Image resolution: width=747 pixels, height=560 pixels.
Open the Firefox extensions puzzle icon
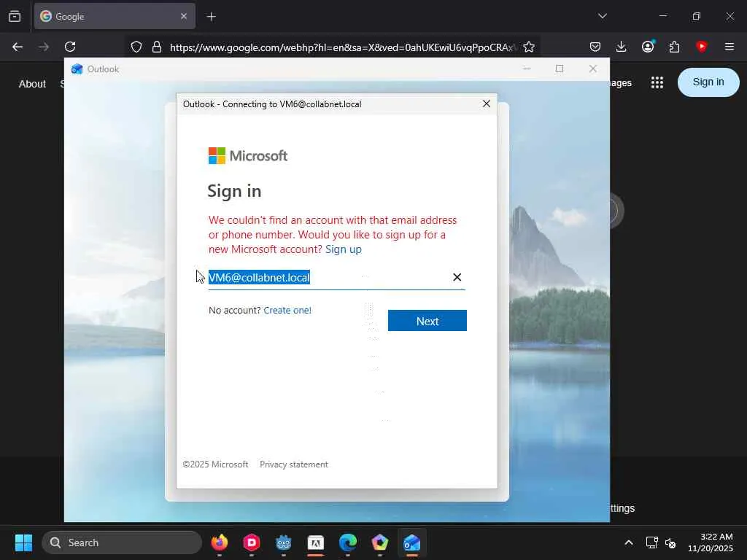(674, 47)
